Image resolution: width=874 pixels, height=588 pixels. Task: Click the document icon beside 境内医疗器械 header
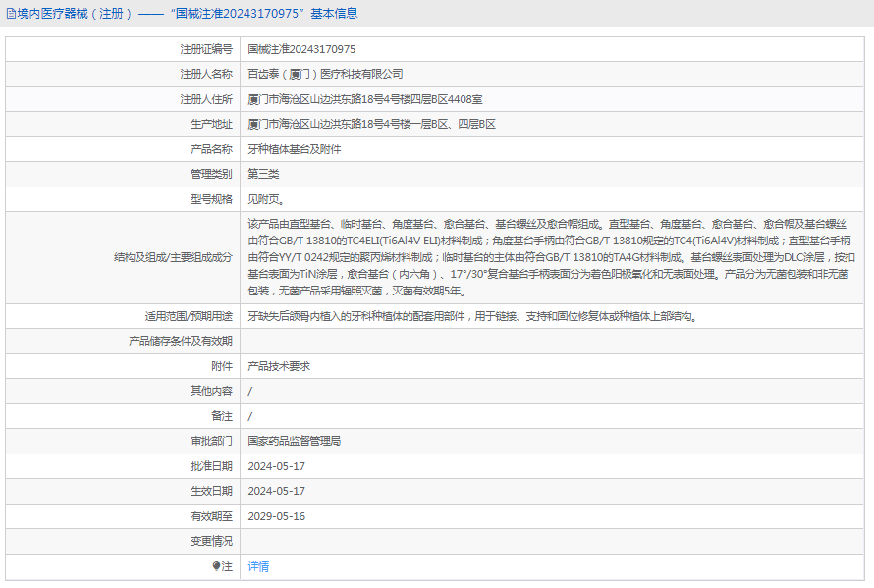coord(11,14)
